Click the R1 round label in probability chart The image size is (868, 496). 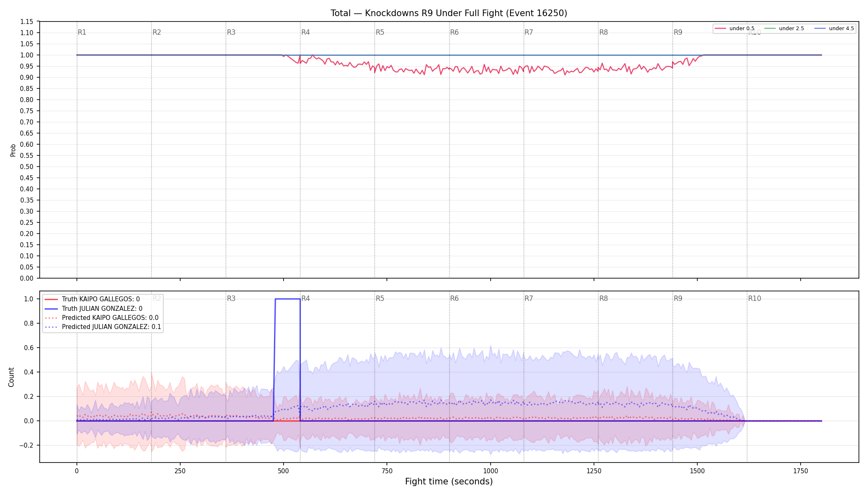point(82,32)
